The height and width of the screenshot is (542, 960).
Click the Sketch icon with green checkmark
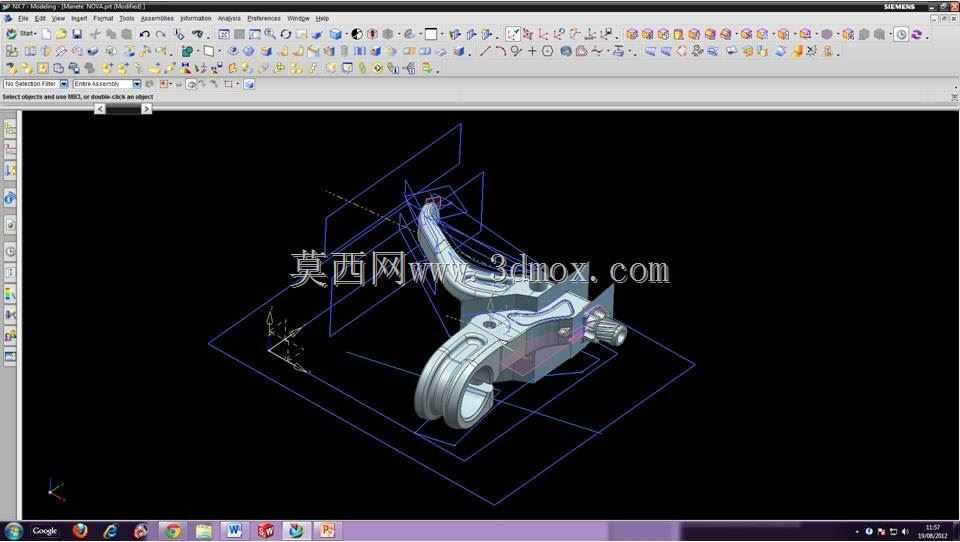(x=513, y=34)
